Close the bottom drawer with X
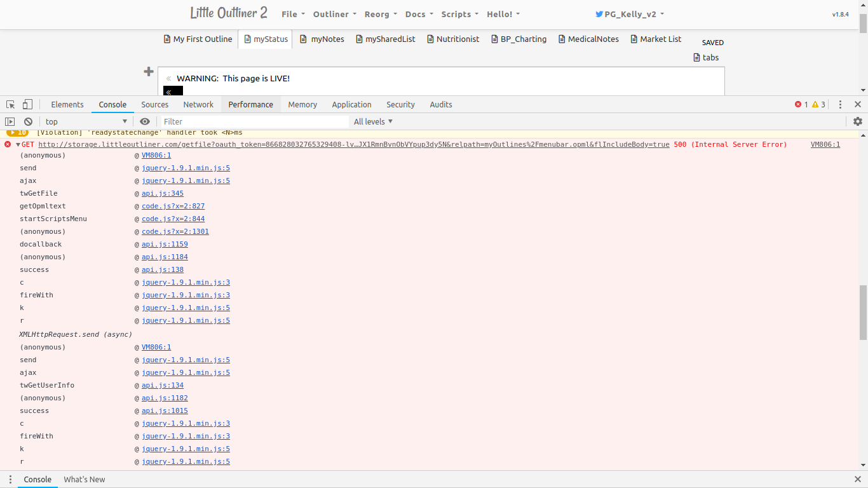This screenshot has height=488, width=868. [x=858, y=479]
